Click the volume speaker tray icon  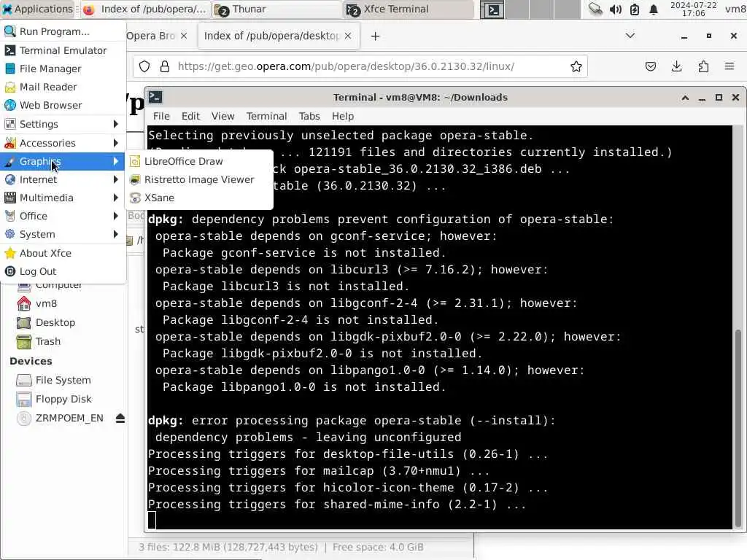[x=615, y=9]
